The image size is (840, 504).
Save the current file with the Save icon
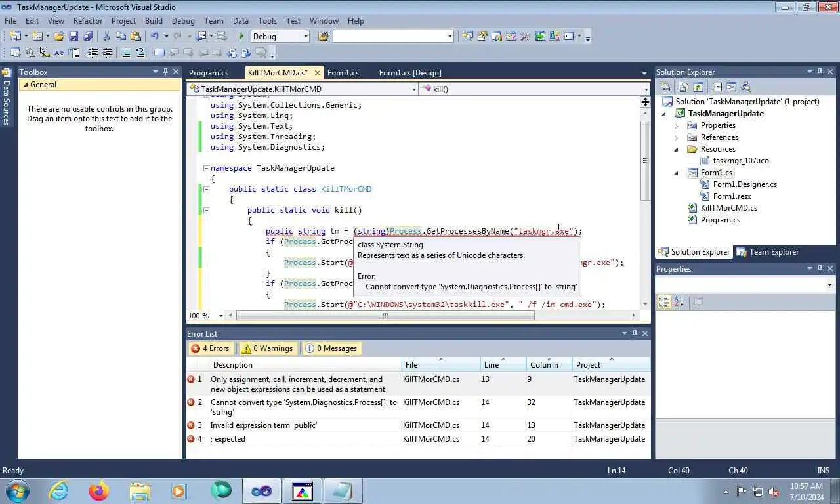[73, 37]
